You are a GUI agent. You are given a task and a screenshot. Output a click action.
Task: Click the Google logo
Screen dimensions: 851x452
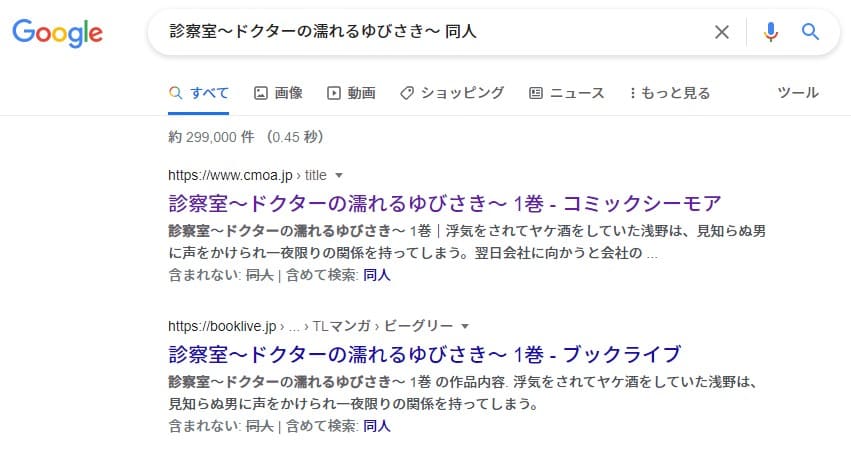58,33
